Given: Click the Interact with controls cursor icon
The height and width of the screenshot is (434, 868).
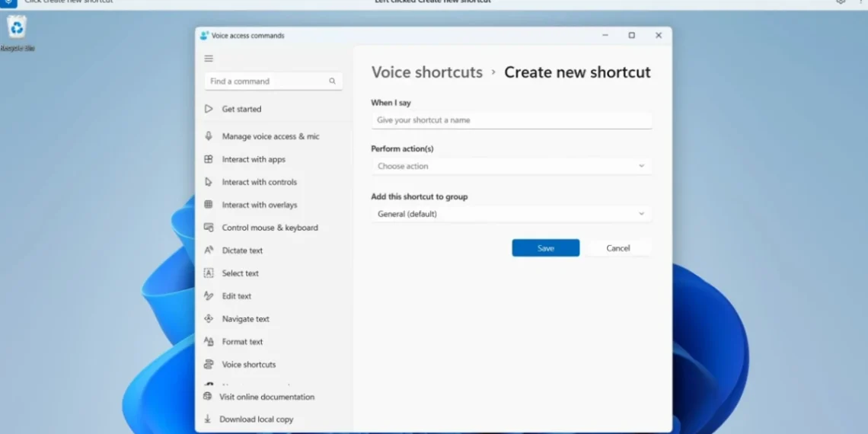Looking at the screenshot, I should (x=209, y=181).
